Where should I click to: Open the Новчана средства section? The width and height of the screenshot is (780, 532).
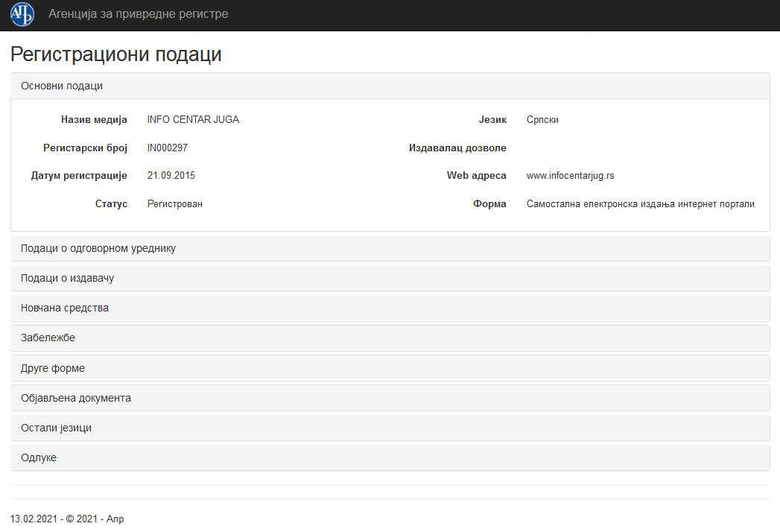point(65,308)
